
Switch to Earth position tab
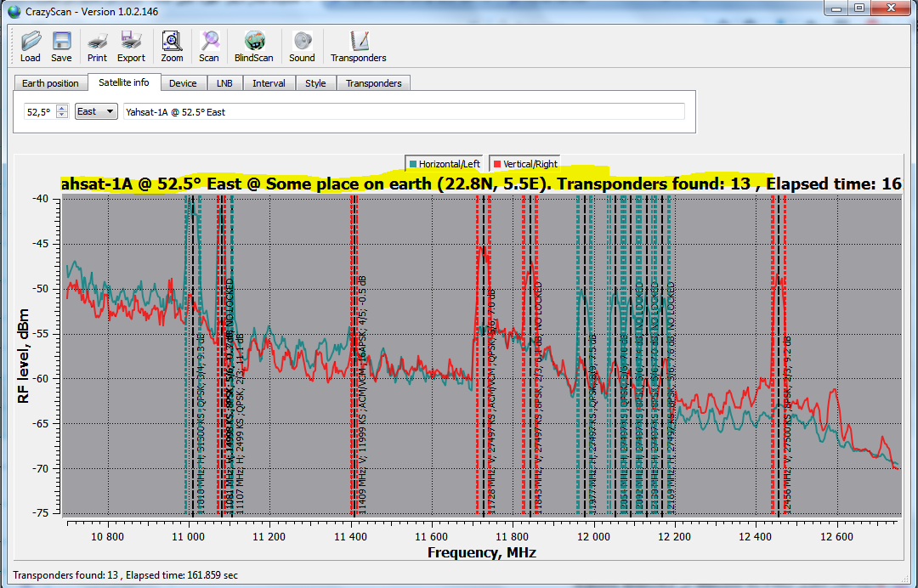tap(50, 83)
